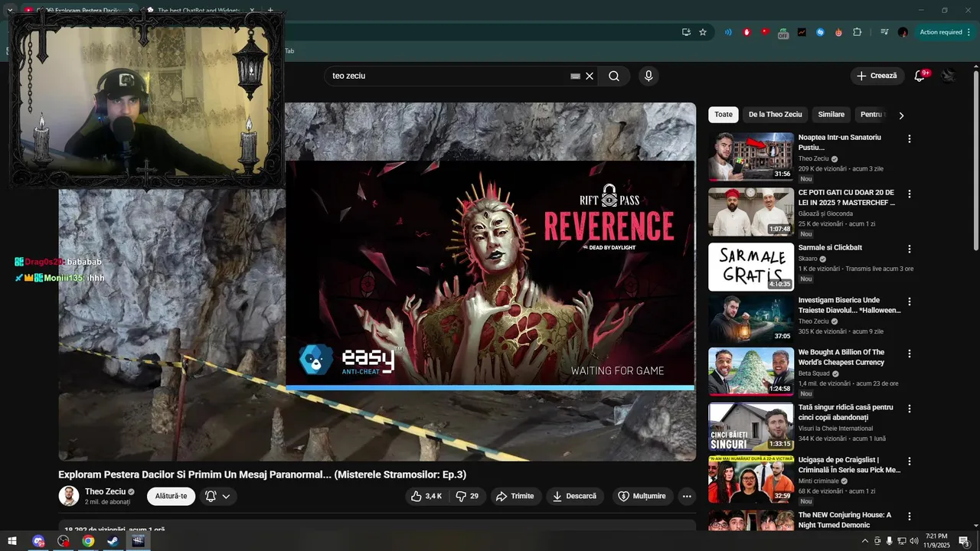
Task: Bookmark this page with the star icon
Action: [703, 32]
